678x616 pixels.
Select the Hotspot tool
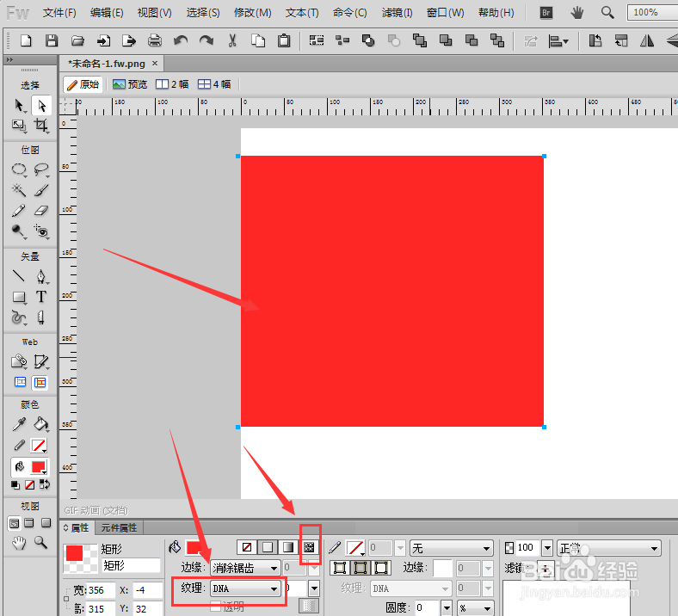[x=19, y=361]
